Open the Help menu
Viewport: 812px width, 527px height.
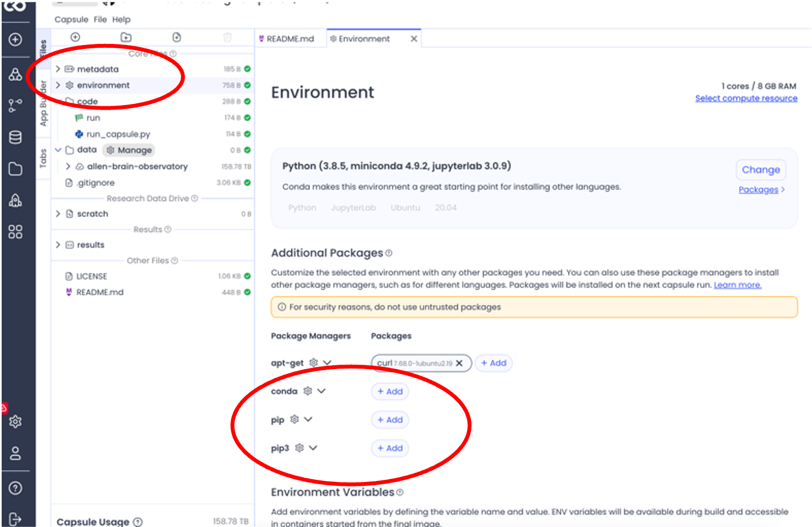[121, 19]
